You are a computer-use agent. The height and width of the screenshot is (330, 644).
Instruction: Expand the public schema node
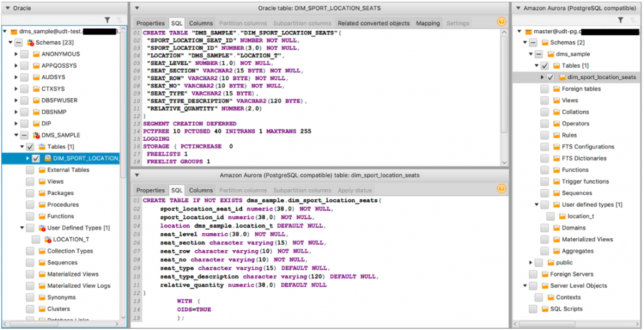[531, 262]
